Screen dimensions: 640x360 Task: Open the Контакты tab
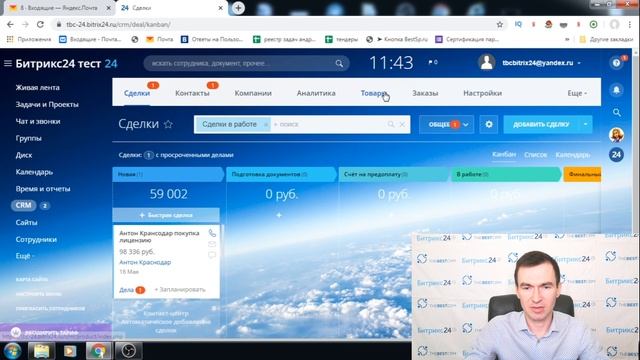[x=192, y=93]
